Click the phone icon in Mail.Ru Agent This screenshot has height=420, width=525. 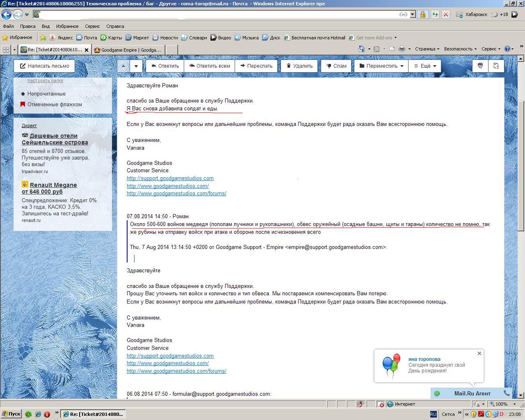[x=507, y=393]
